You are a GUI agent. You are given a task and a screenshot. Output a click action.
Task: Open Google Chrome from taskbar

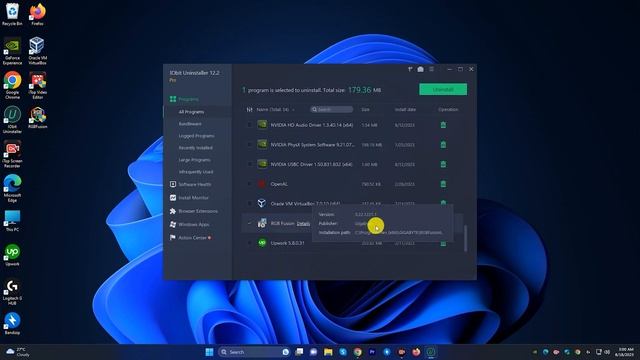coord(358,352)
